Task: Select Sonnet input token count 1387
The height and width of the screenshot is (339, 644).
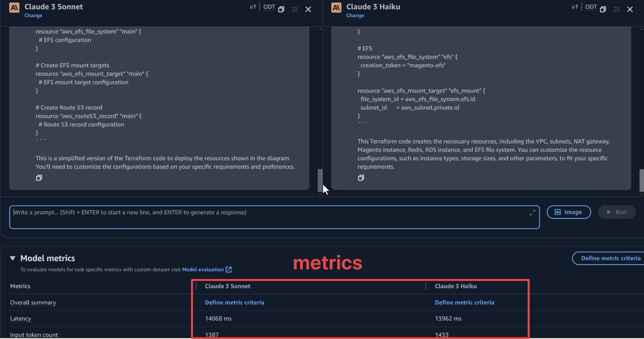Action: 212,335
